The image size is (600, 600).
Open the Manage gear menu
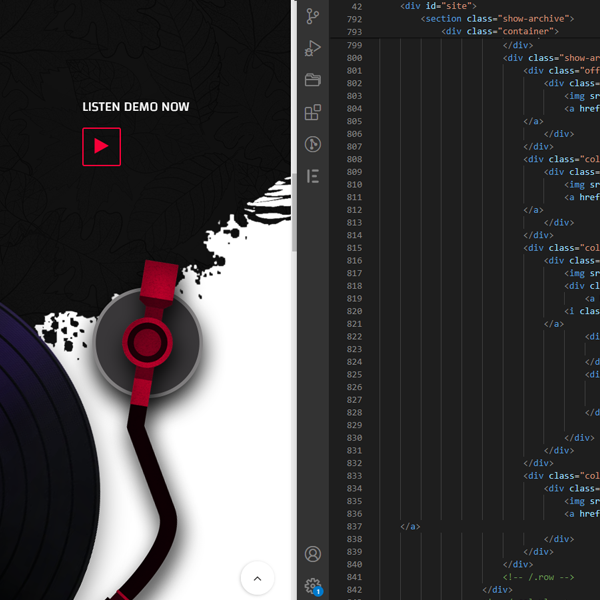(x=313, y=586)
